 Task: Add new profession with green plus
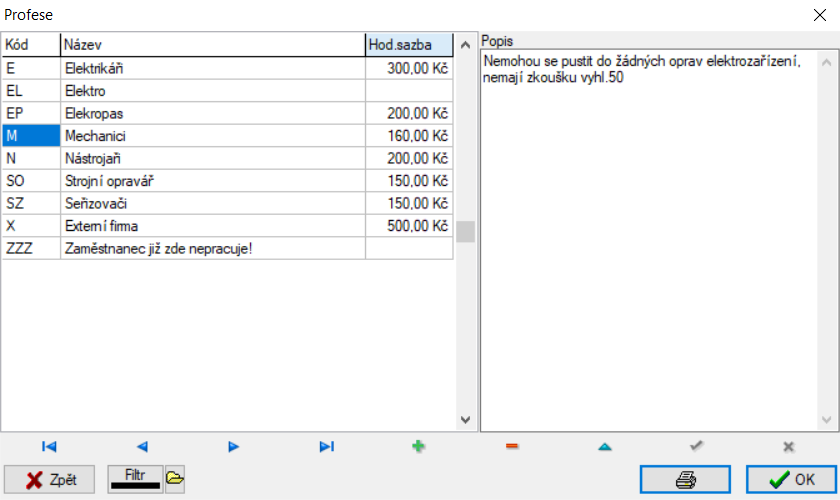coord(418,446)
